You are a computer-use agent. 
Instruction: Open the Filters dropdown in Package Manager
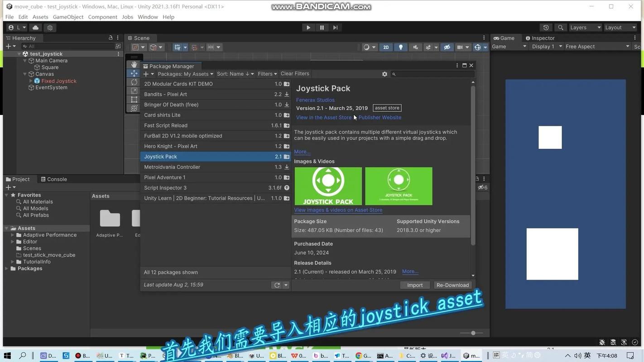(x=267, y=74)
